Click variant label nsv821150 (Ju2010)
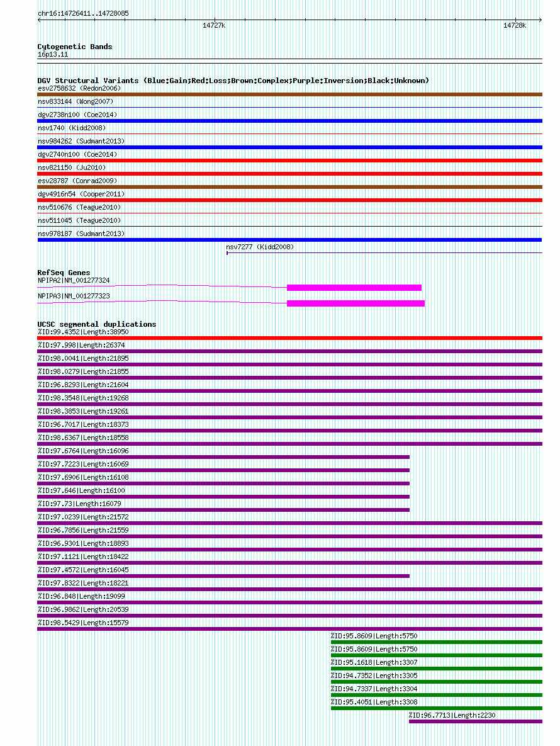This screenshot has width=560, height=746. (x=72, y=167)
